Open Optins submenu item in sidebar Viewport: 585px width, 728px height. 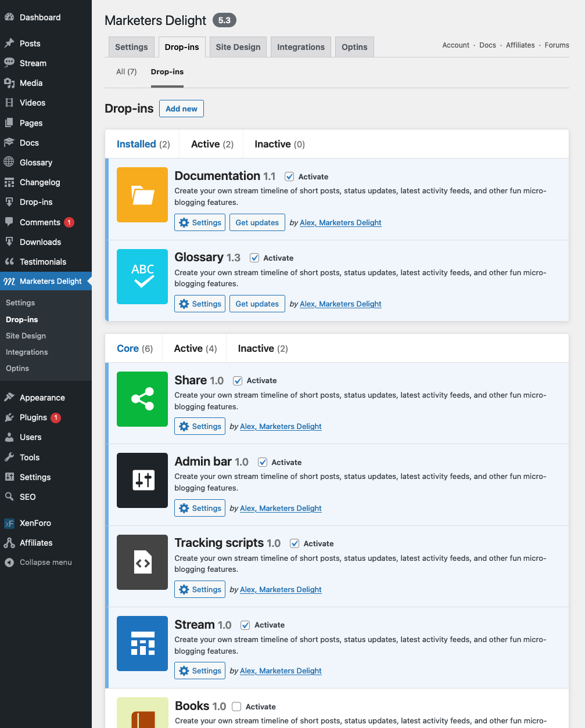pos(17,368)
